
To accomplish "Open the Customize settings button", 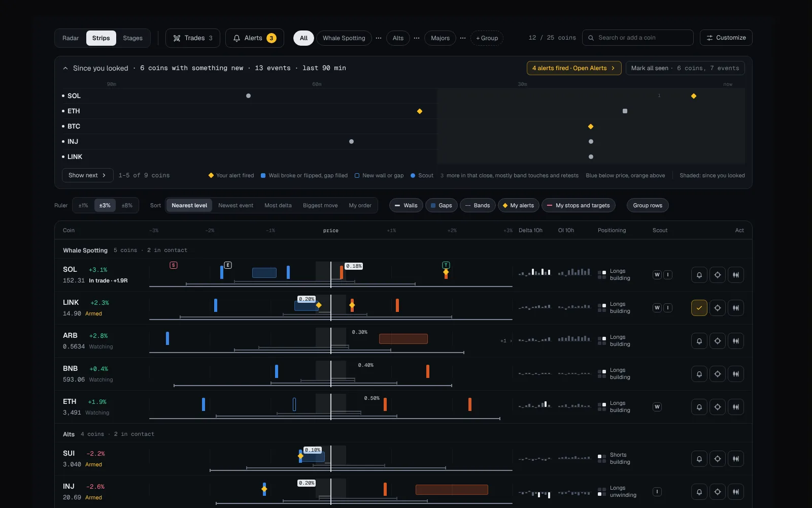I will tap(726, 38).
